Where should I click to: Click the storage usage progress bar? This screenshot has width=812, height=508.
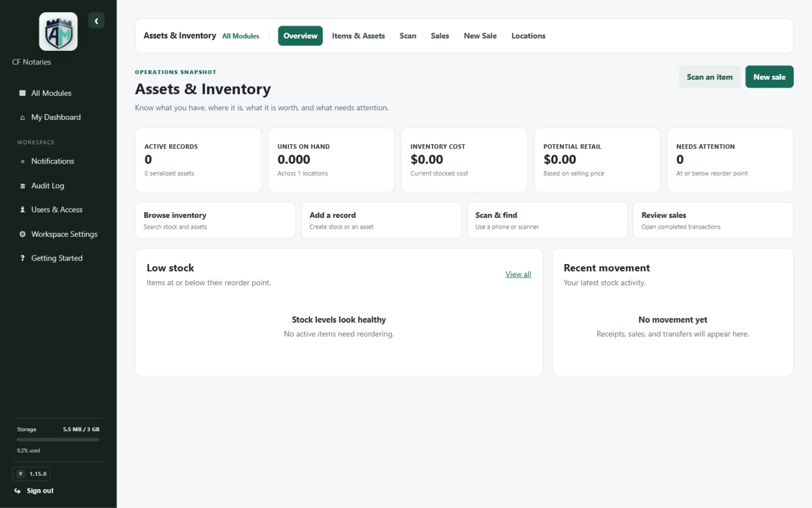(x=58, y=440)
